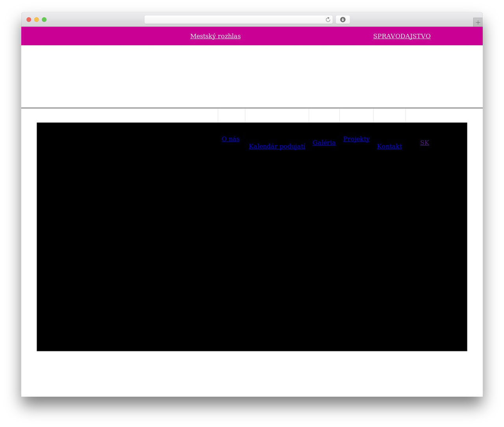Minimize the window with the yellow button
The width and height of the screenshot is (504, 427).
pos(37,20)
